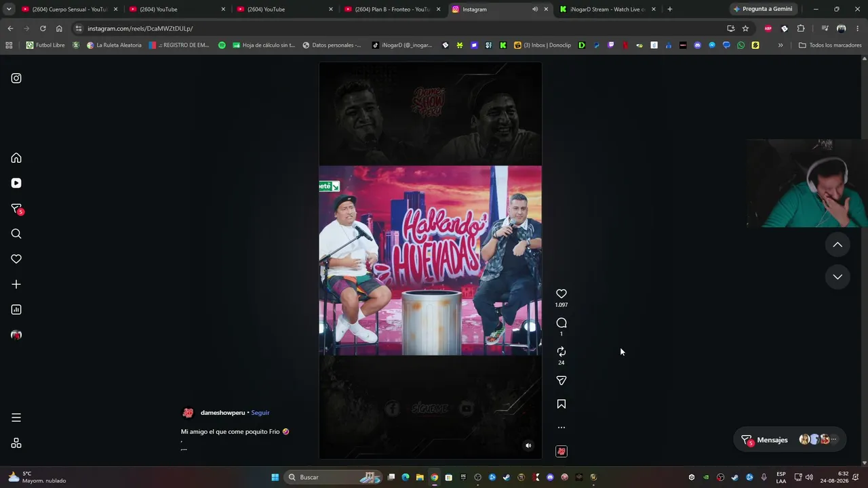This screenshot has width=868, height=488.
Task: Open the sidebar hamburger More menu
Action: point(16,418)
